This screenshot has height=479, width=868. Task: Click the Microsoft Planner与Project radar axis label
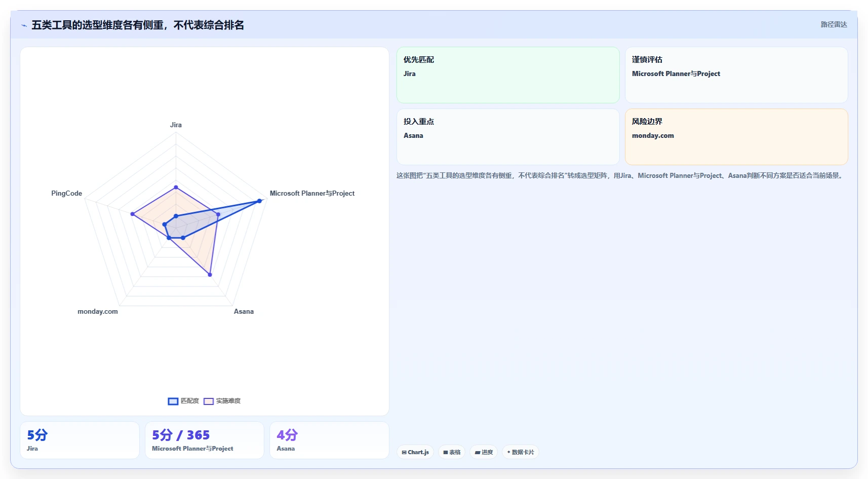click(312, 193)
